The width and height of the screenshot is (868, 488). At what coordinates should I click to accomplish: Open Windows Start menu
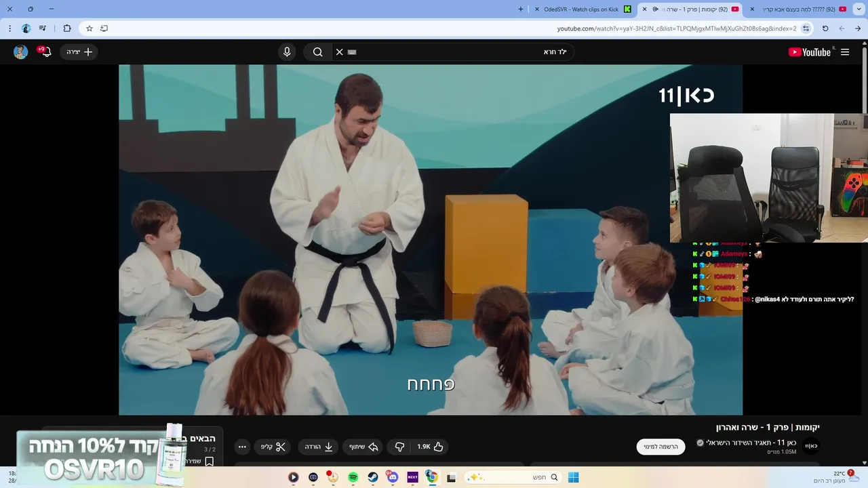click(573, 477)
